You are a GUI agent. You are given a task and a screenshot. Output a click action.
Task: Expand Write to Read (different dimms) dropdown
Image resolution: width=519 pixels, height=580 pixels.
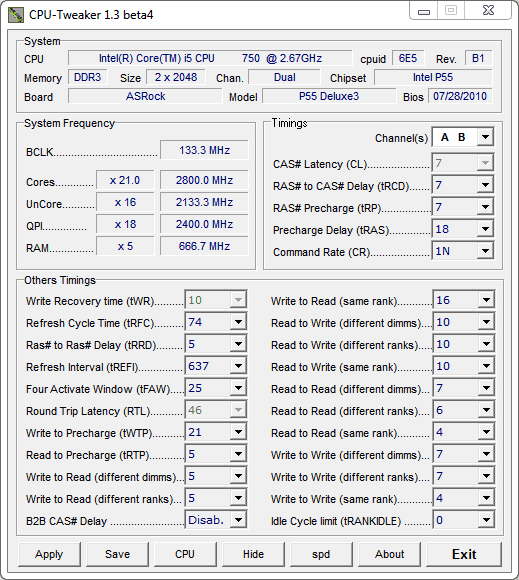(x=216, y=476)
